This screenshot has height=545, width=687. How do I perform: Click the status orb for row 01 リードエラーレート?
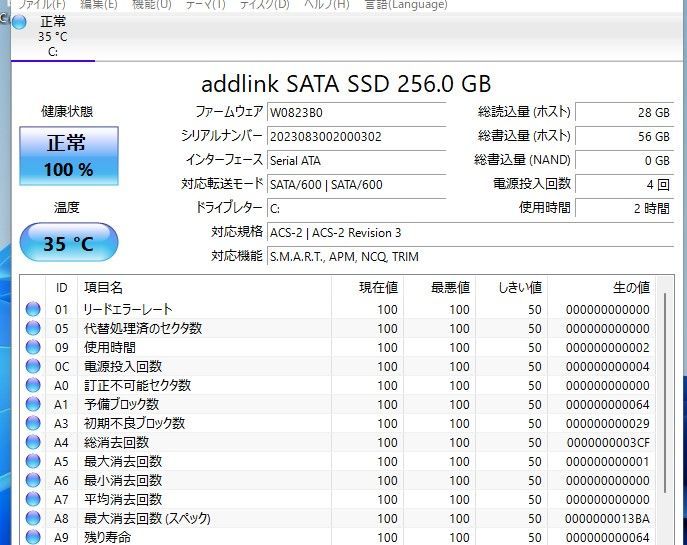33,309
